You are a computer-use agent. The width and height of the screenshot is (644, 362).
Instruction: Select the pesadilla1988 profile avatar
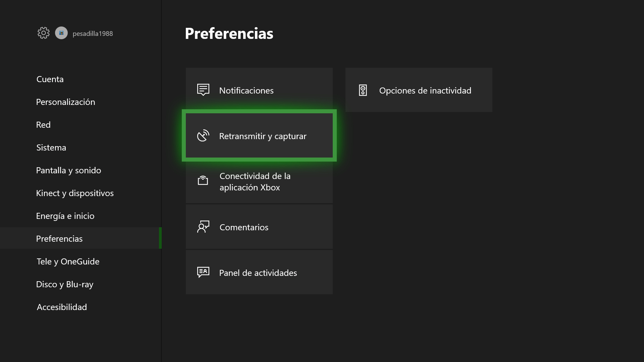click(x=61, y=33)
